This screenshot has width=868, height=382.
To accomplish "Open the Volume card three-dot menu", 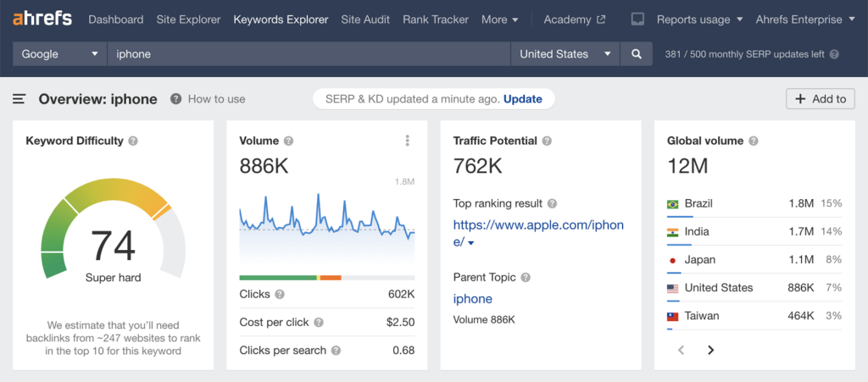I will [408, 141].
